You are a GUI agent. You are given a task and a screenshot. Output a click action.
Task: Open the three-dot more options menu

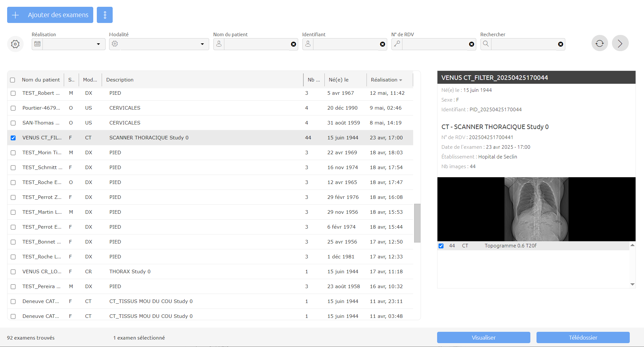coord(105,15)
